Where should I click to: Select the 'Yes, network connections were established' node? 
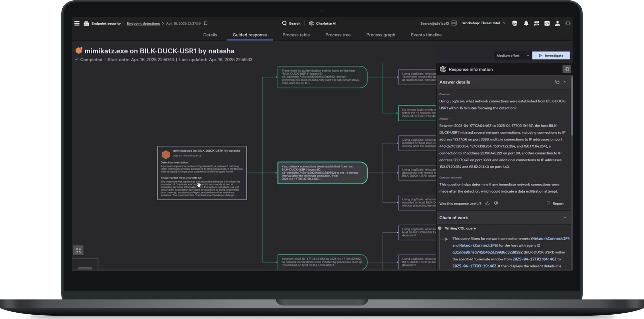point(323,173)
